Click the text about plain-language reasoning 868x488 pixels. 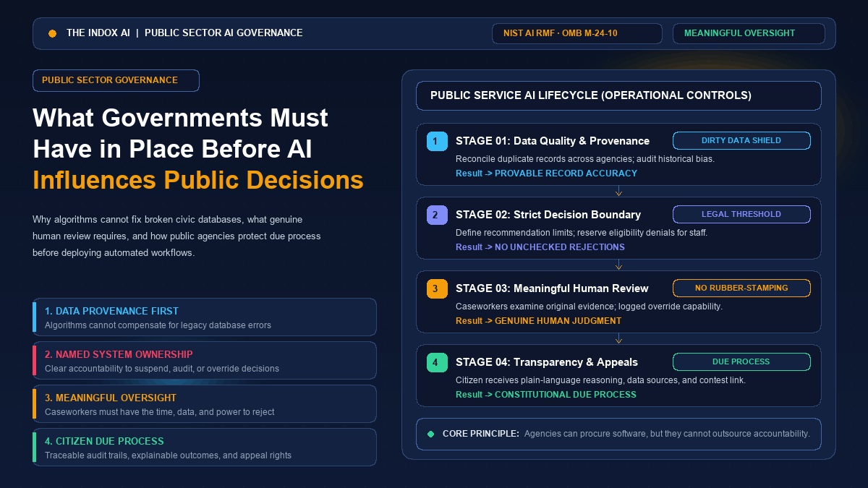point(600,380)
